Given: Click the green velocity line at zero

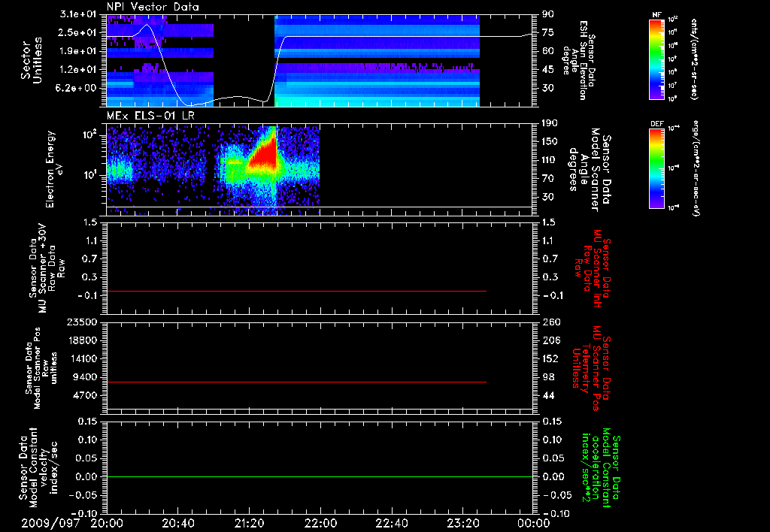Looking at the screenshot, I should pyautogui.click(x=320, y=476).
